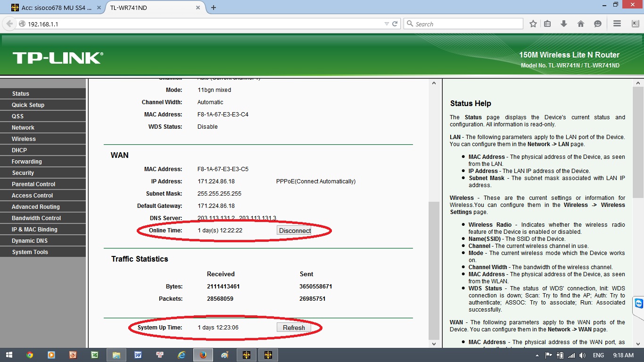The image size is (644, 362).
Task: Open the Bandwidth Control menu item
Action: [x=43, y=218]
